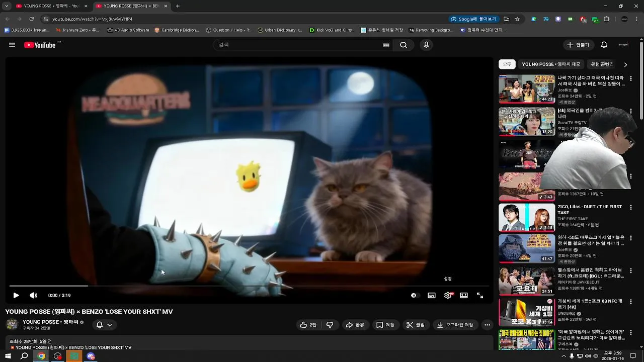This screenshot has height=362, width=644.
Task: Select the 관련 콘텐츠 filter chip
Action: coord(602,64)
